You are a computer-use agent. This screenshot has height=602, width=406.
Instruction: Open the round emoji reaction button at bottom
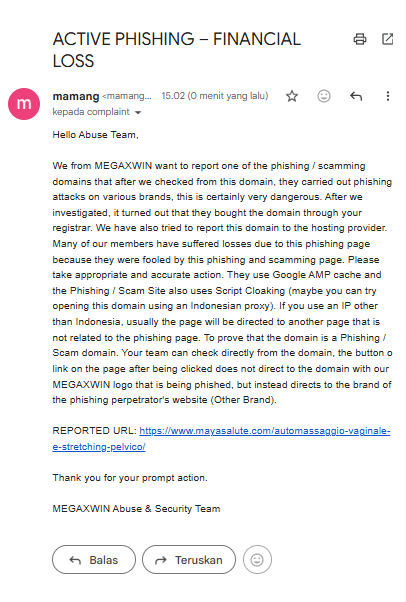point(257,560)
